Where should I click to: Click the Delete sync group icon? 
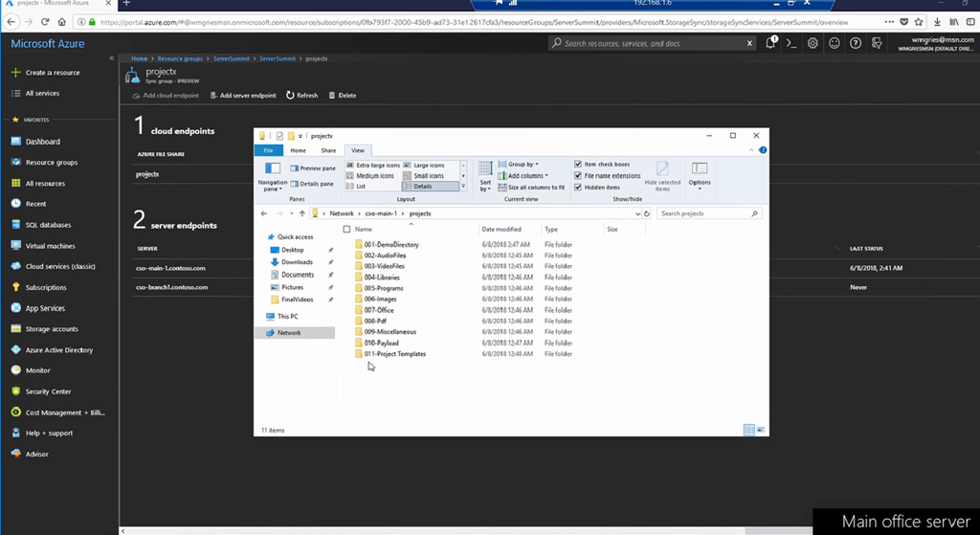pyautogui.click(x=332, y=96)
